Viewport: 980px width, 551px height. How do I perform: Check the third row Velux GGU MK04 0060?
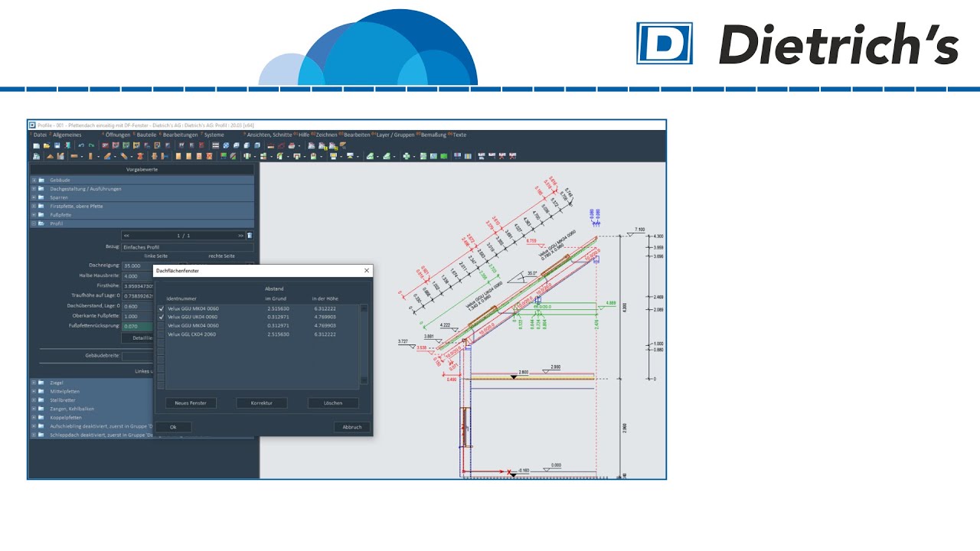pyautogui.click(x=161, y=325)
